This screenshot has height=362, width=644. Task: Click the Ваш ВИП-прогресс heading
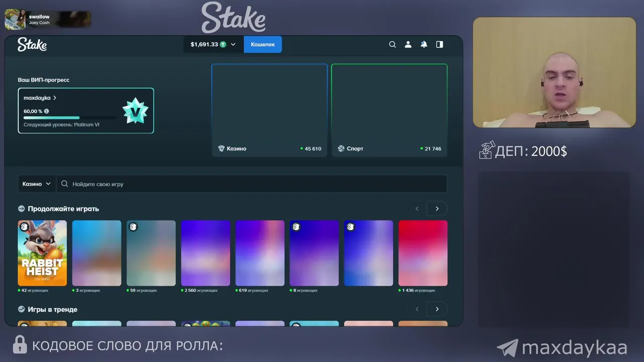(44, 80)
